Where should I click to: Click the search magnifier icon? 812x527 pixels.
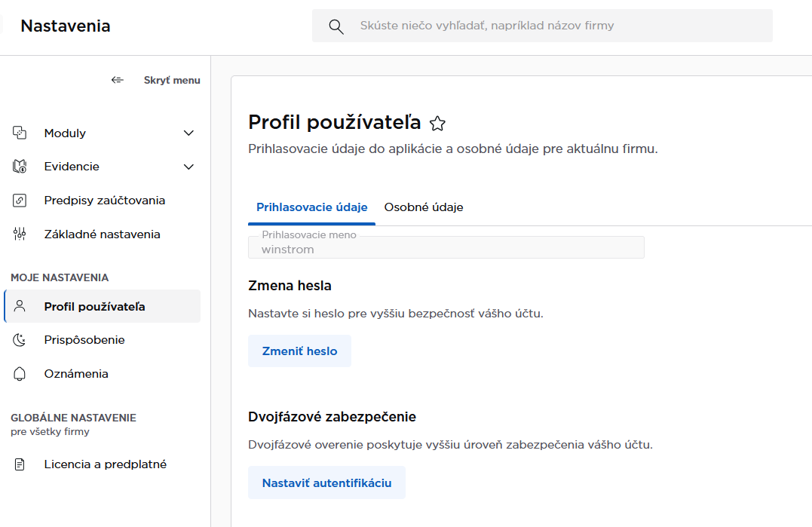[336, 26]
